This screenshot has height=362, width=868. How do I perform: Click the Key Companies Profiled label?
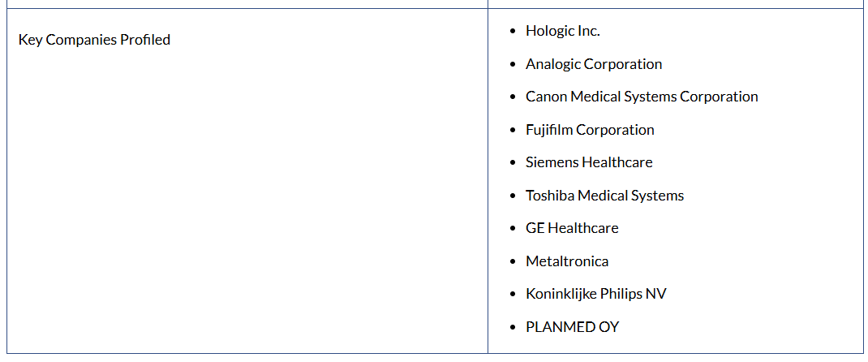94,40
